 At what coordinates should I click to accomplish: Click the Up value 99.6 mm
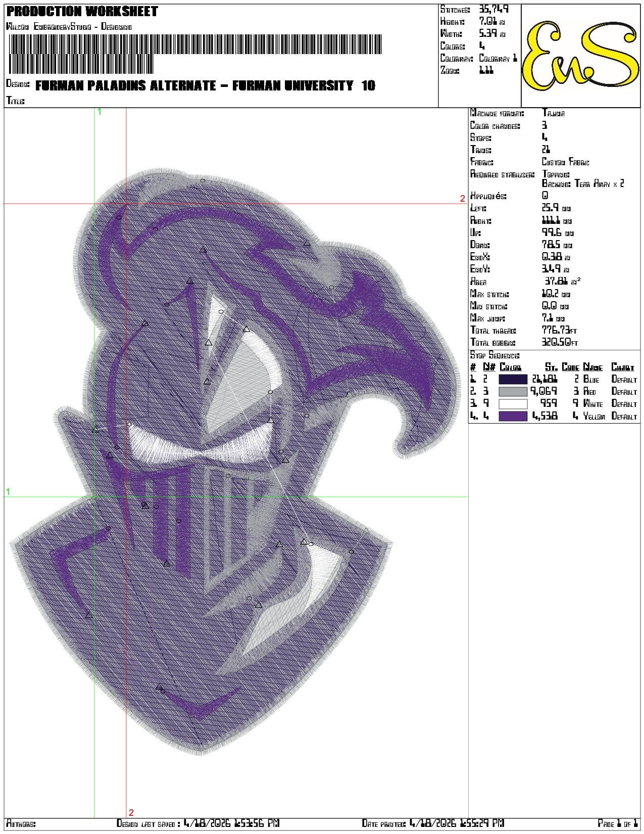click(x=558, y=233)
